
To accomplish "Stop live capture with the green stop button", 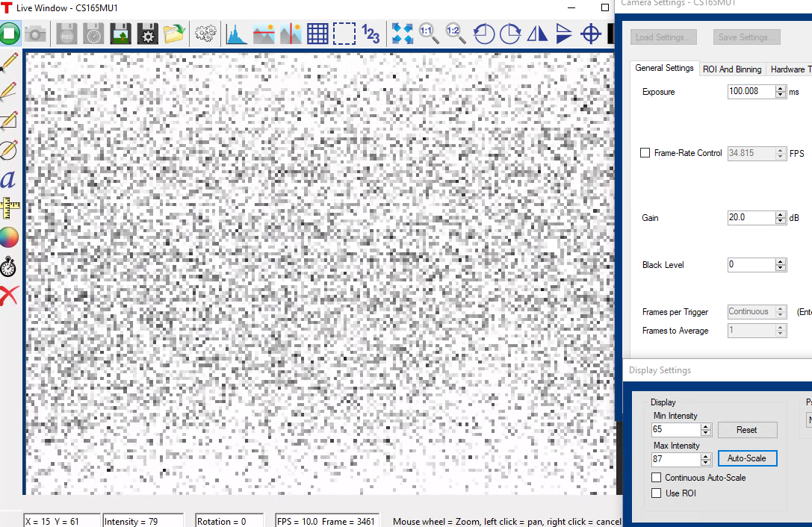I will coord(9,34).
